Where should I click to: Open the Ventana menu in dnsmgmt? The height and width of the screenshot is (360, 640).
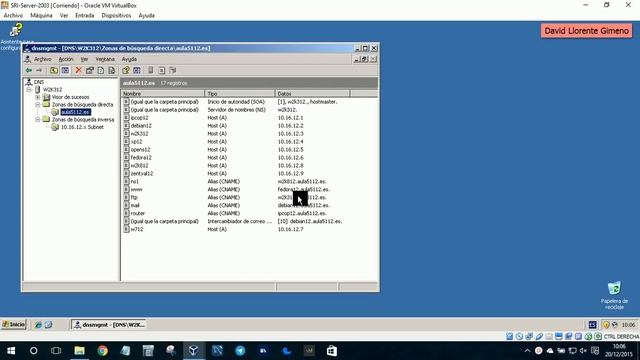[105, 59]
